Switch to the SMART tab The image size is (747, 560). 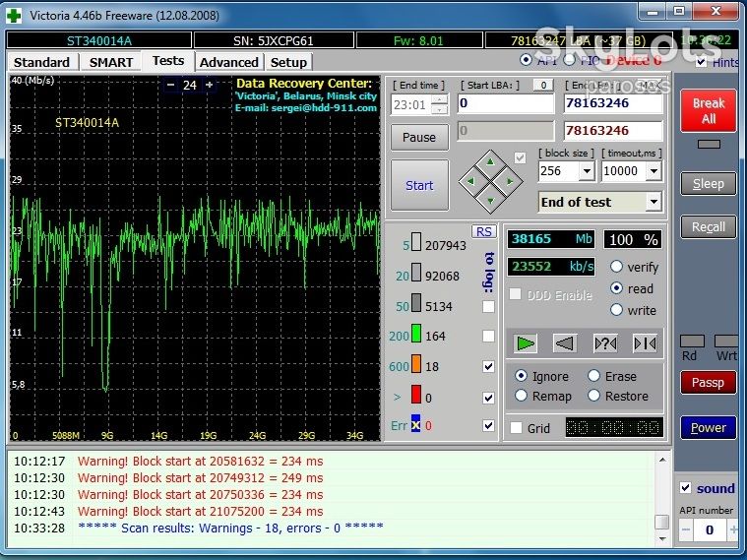pos(111,62)
